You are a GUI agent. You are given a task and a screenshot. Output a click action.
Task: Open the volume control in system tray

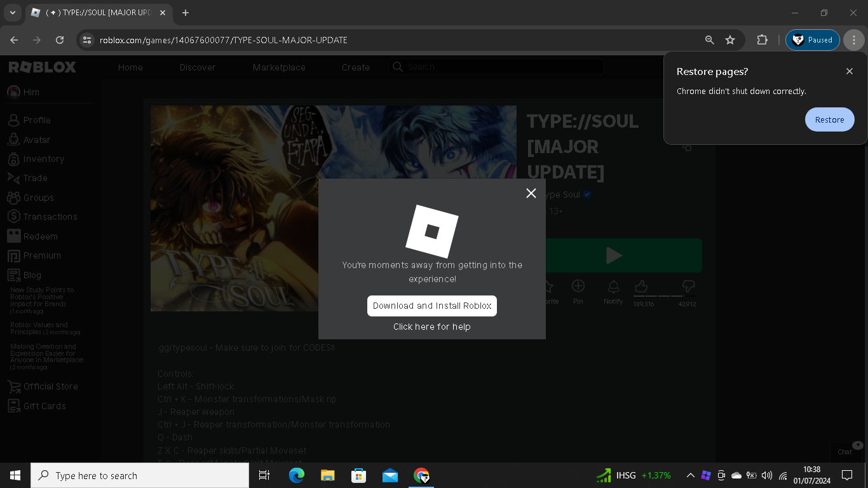tap(767, 475)
